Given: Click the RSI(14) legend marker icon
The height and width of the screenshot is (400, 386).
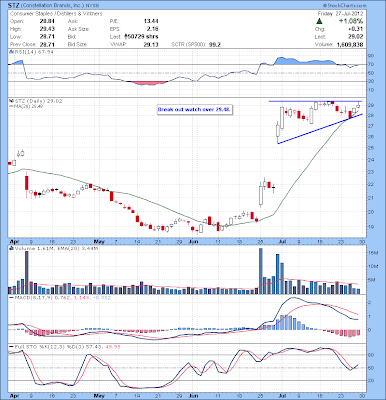Looking at the screenshot, I should click(x=10, y=52).
